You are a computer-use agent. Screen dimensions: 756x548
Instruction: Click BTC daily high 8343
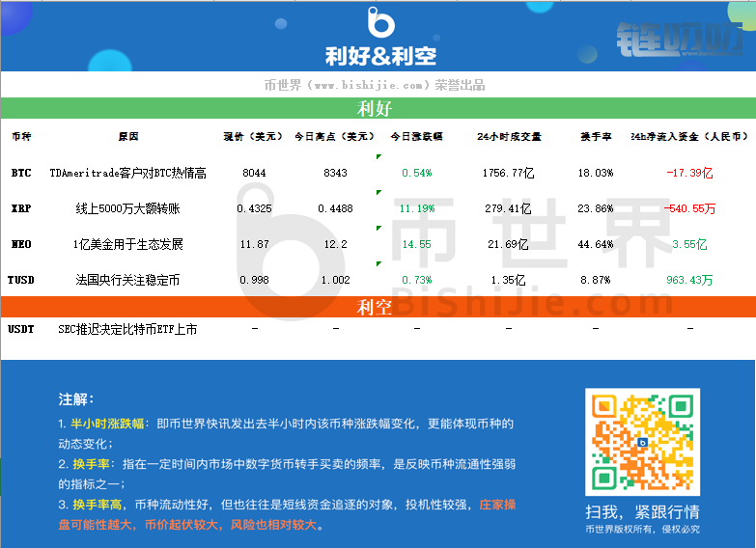[x=336, y=173]
